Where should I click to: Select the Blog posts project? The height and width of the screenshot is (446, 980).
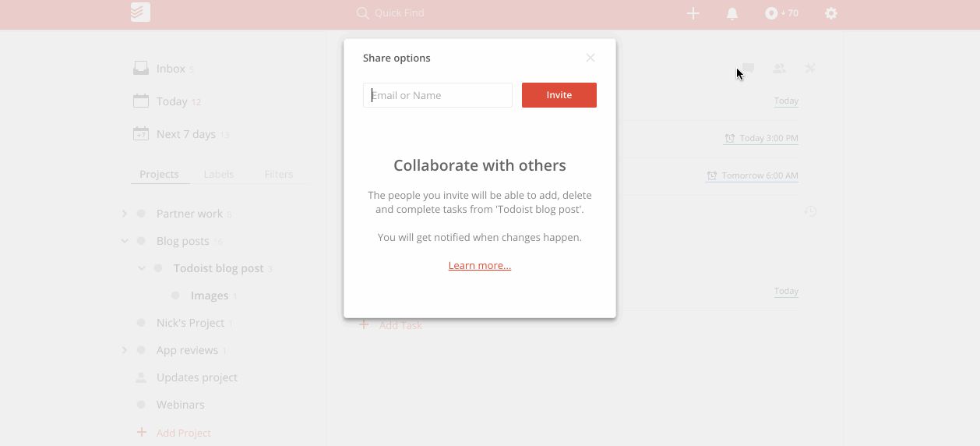click(182, 241)
